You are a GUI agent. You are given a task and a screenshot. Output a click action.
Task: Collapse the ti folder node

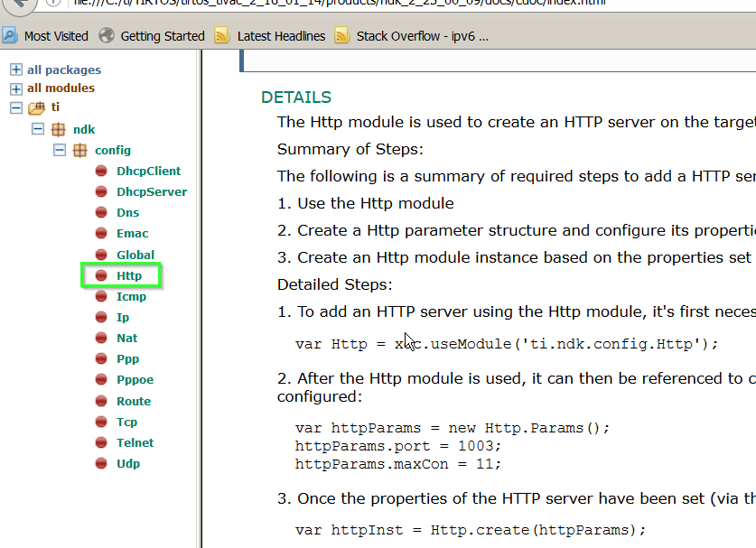tap(16, 107)
